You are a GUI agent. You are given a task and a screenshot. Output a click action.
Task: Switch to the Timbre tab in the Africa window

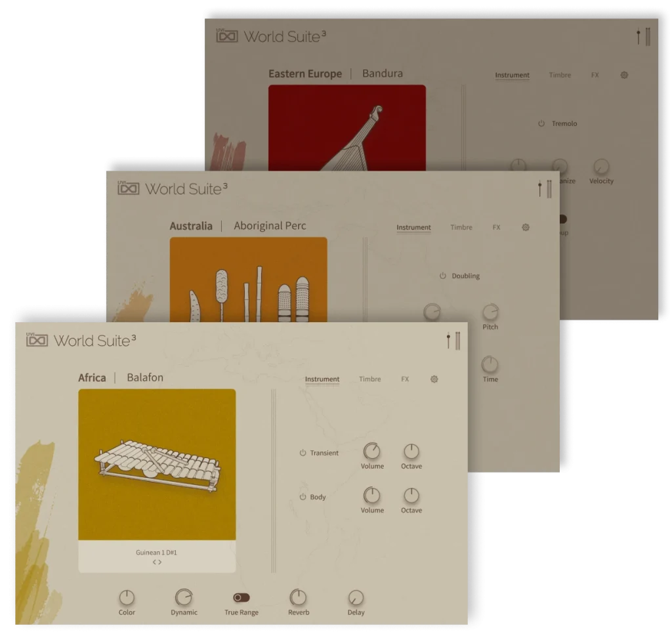[370, 379]
